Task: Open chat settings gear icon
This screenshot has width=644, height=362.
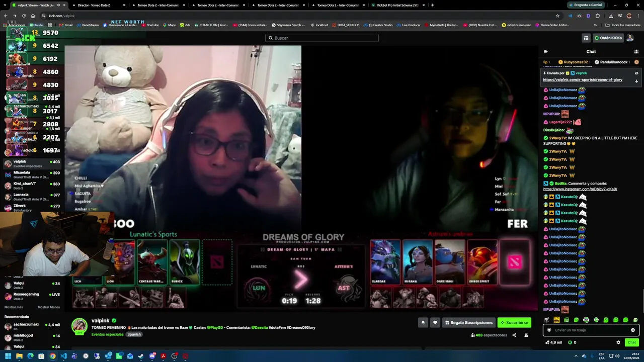Action: [x=618, y=342]
